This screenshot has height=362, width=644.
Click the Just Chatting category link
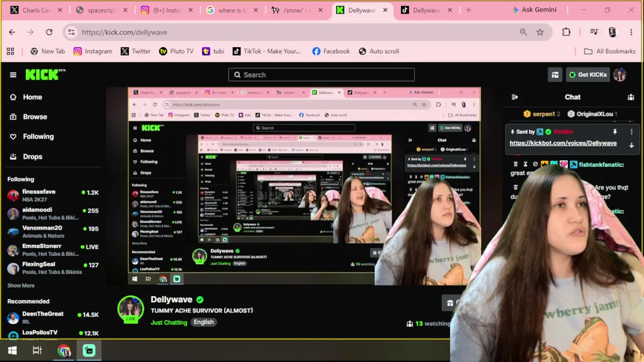tap(169, 322)
